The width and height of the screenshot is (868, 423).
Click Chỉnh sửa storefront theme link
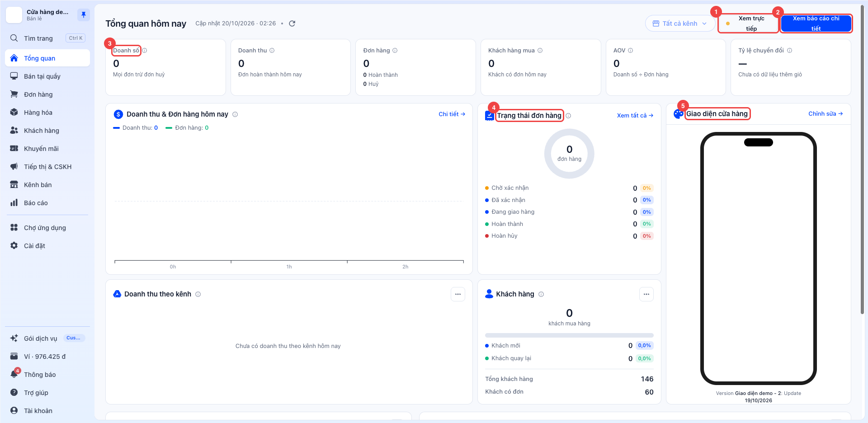point(826,114)
